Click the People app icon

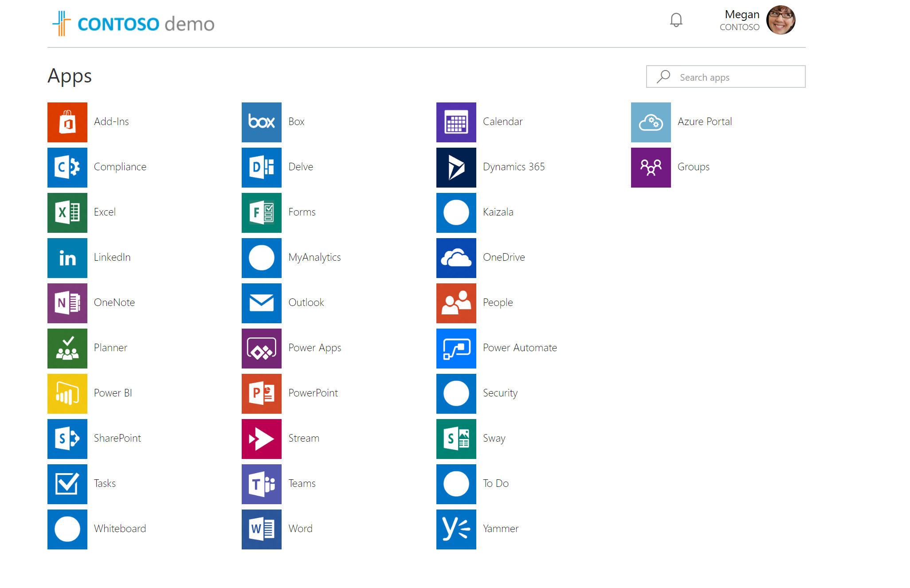pyautogui.click(x=456, y=303)
